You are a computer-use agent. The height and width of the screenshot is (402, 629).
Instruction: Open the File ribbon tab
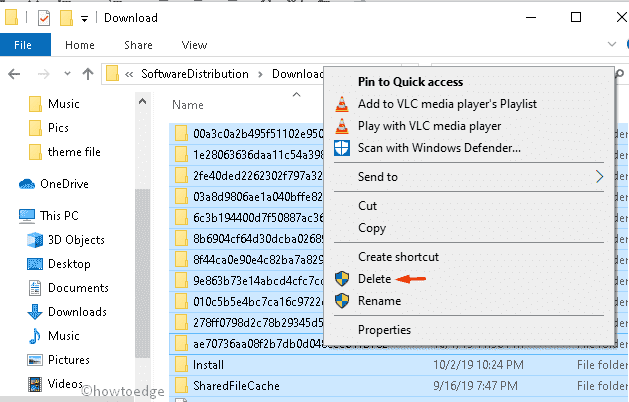pos(24,45)
